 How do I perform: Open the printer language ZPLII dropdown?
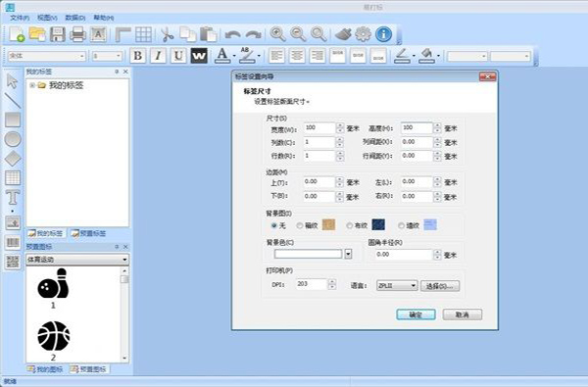point(397,286)
